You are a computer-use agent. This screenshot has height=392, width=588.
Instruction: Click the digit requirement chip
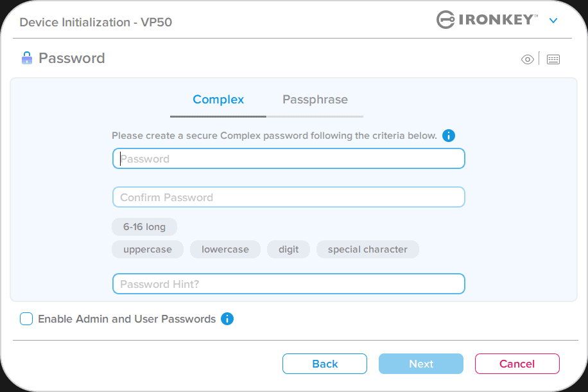coord(288,249)
